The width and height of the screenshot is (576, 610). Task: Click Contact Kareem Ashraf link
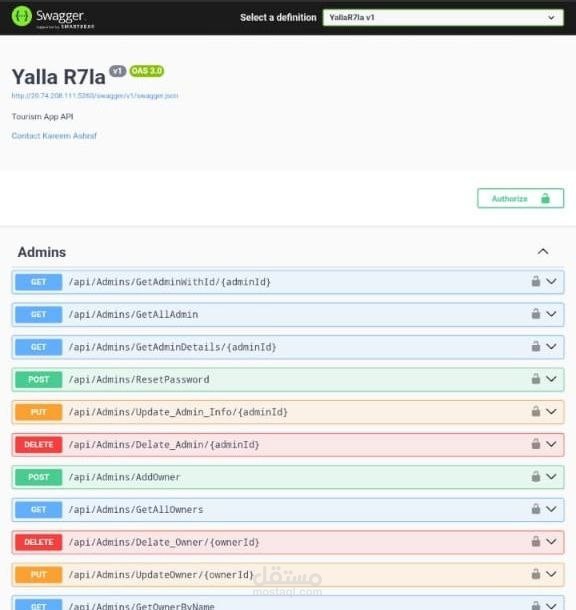pos(54,136)
